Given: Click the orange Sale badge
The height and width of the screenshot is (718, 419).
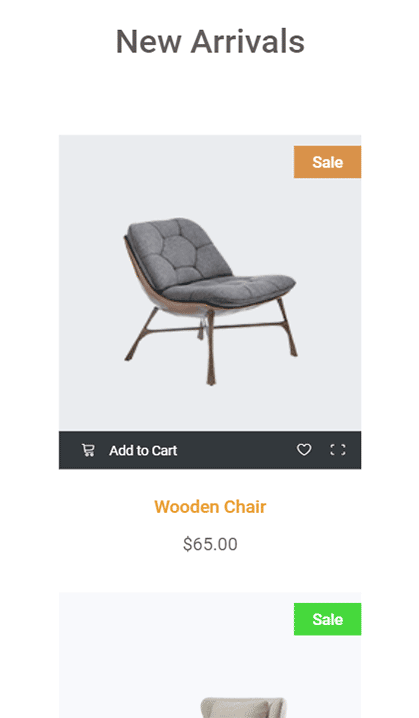Looking at the screenshot, I should coord(327,162).
